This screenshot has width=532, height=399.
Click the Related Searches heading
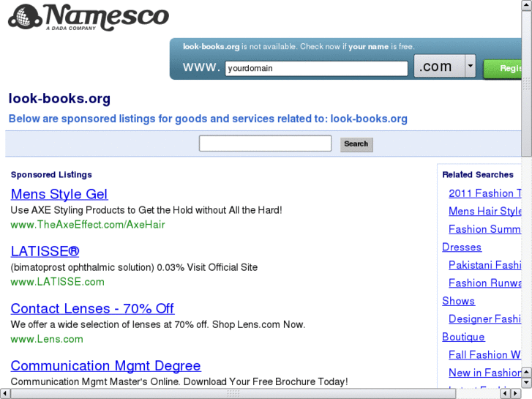(478, 174)
